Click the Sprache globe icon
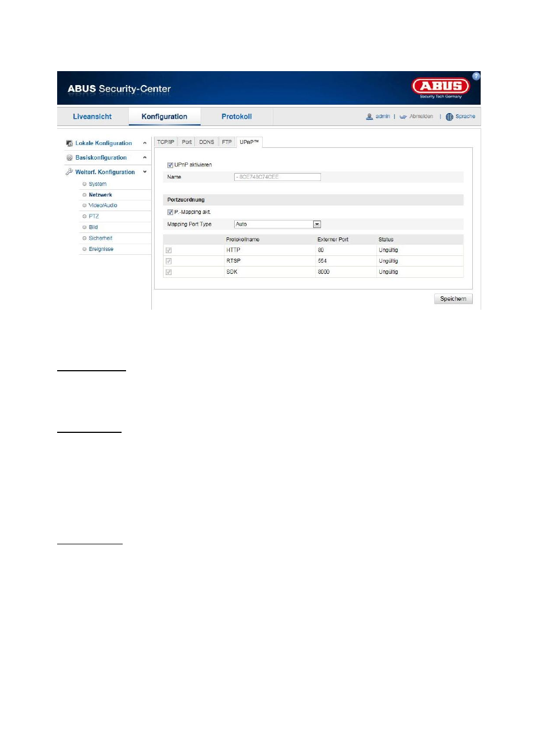This screenshot has width=535, height=756. click(449, 116)
